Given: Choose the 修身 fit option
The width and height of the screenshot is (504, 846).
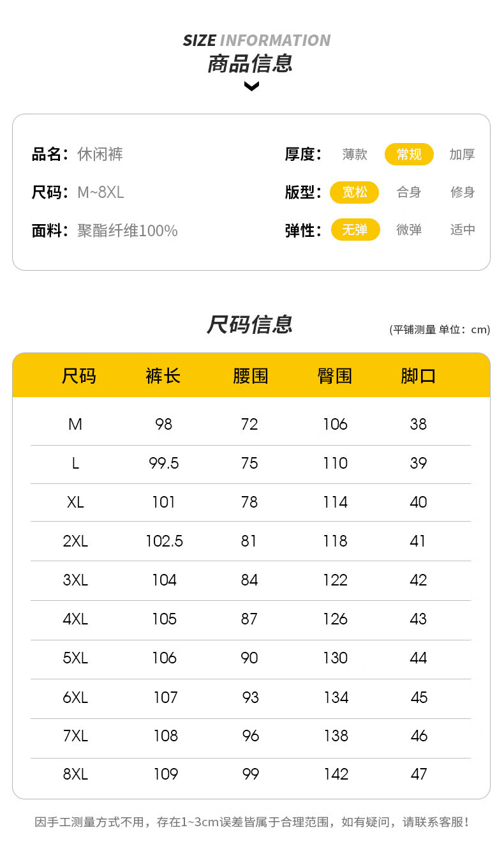Looking at the screenshot, I should (463, 192).
